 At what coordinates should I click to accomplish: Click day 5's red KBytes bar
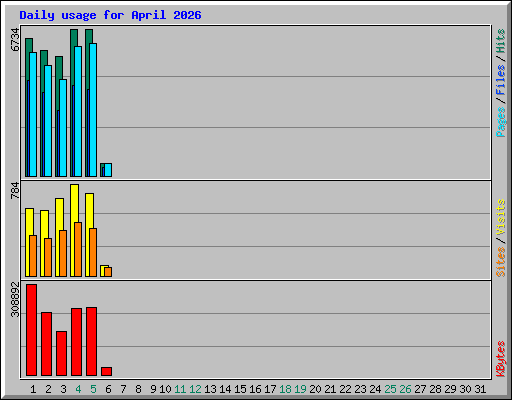click(x=92, y=342)
